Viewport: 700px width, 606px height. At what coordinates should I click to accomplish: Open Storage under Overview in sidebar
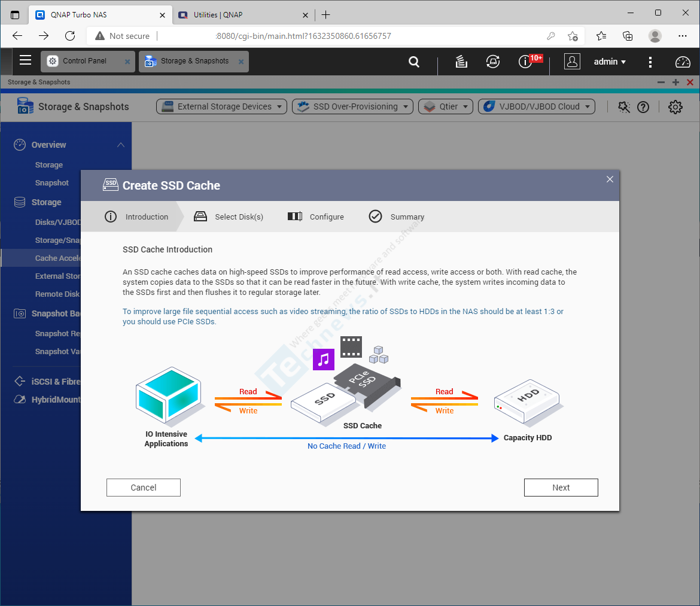(48, 165)
